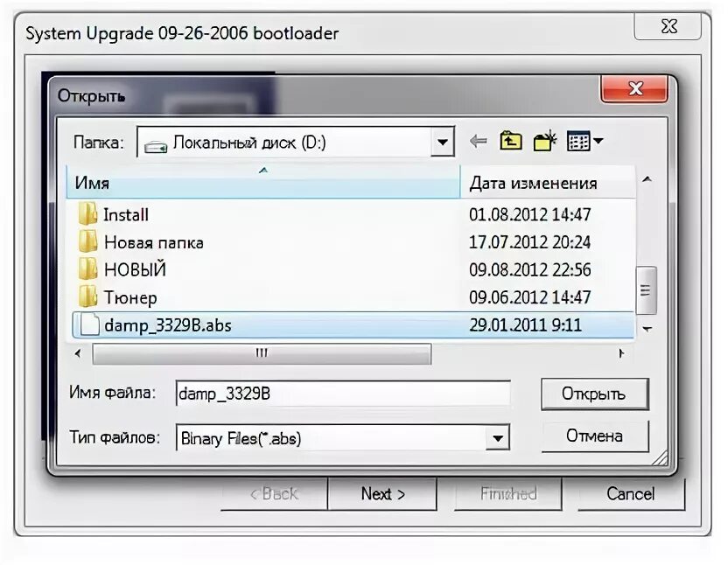
Task: Expand the Views split-button arrow
Action: pos(596,140)
